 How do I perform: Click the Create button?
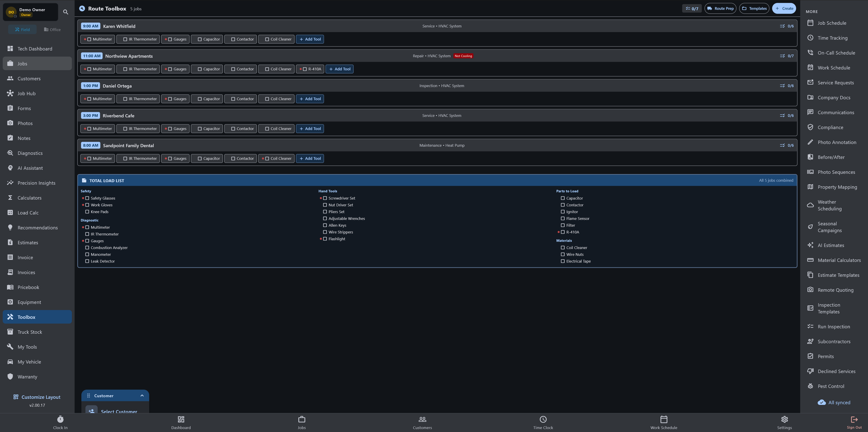click(784, 8)
